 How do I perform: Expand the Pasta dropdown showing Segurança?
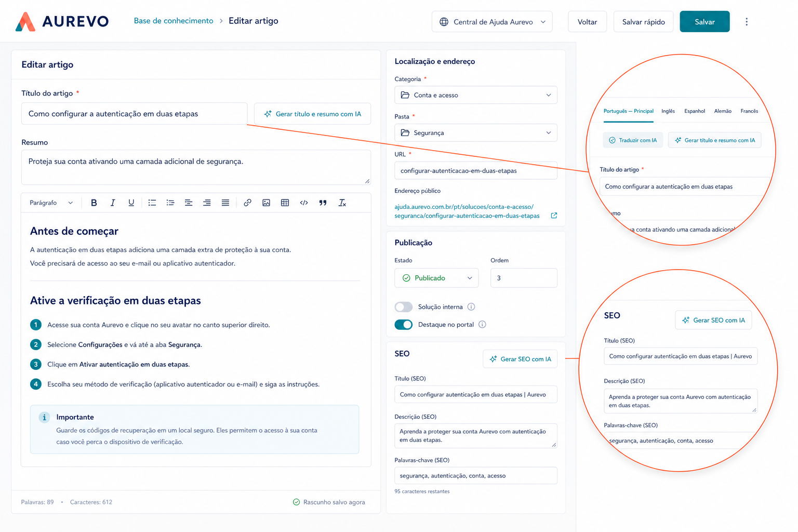(476, 132)
